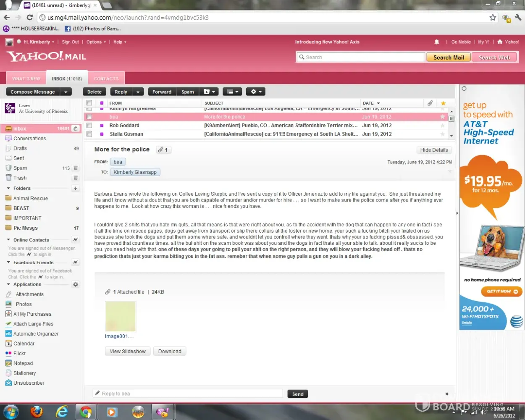This screenshot has width=525, height=420.
Task: Collapse the Applications section
Action: (8, 284)
